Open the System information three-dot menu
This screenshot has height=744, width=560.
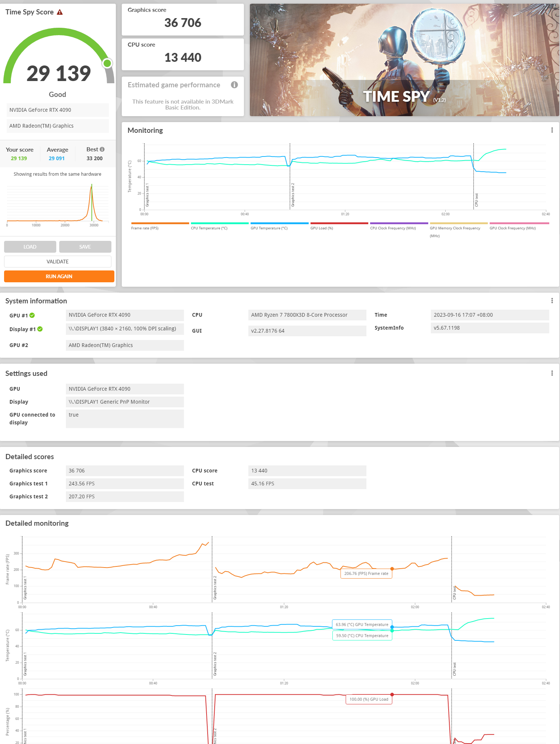[x=552, y=301]
